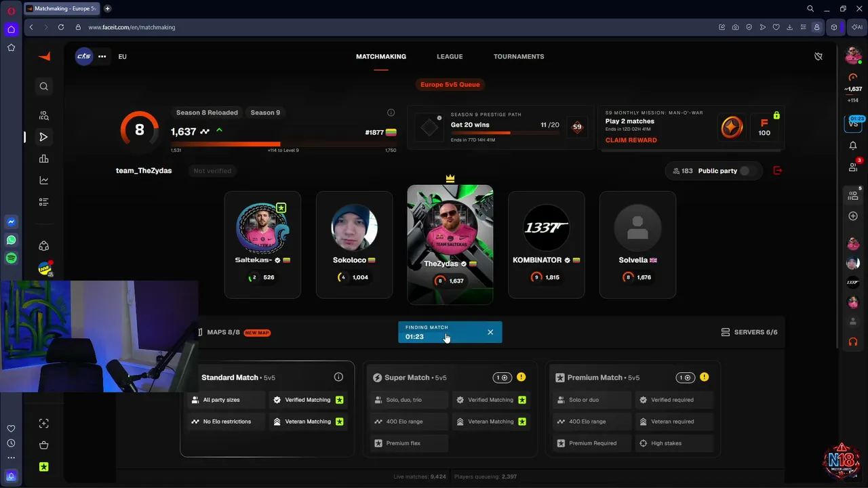868x488 pixels.
Task: Open Spotify in the Opera sidebar
Action: [11, 258]
